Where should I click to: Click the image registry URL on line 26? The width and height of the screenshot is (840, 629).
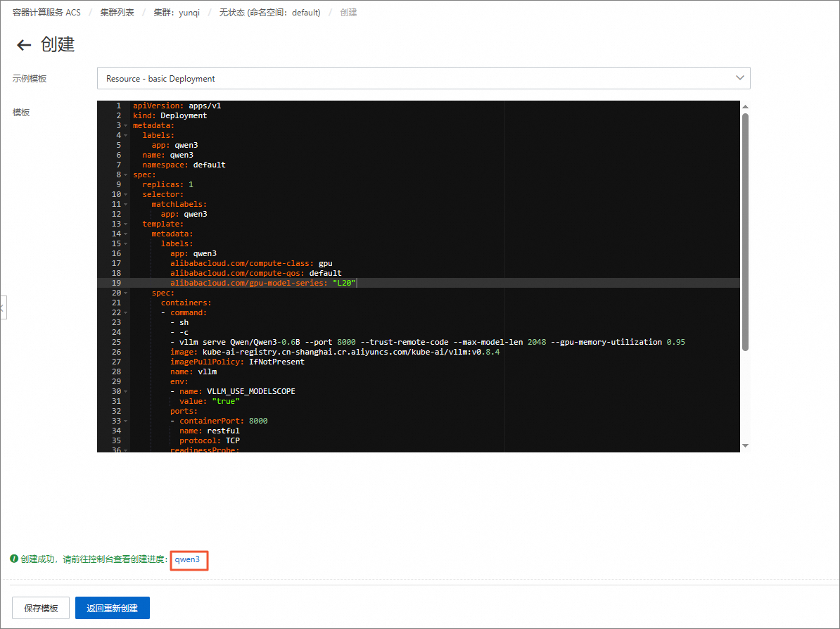(351, 352)
